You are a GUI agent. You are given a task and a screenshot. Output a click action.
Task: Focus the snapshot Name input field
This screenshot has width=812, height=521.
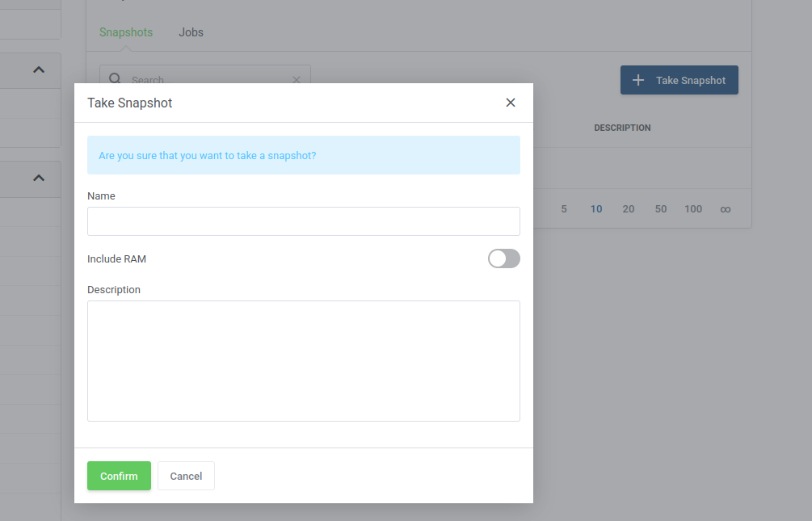[x=304, y=221]
